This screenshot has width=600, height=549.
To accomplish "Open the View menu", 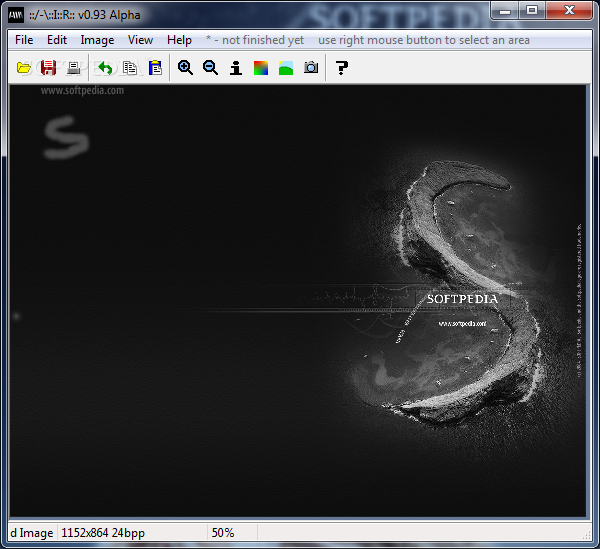I will (140, 40).
